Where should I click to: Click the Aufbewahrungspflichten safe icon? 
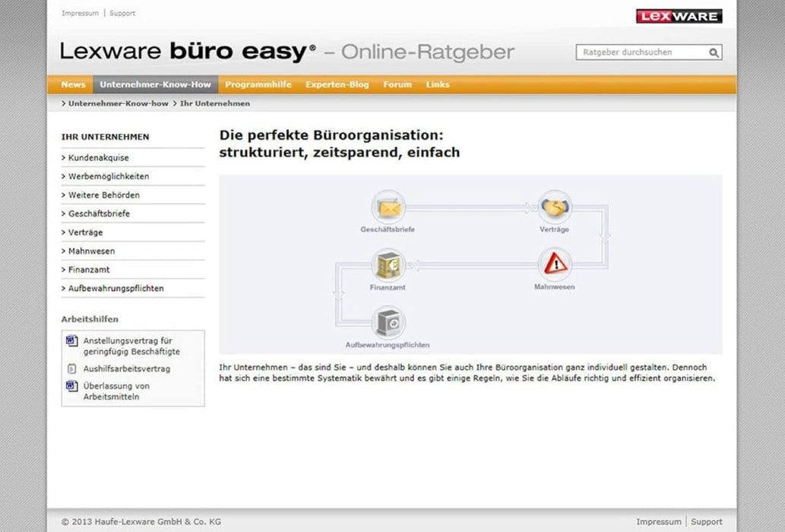coord(388,323)
